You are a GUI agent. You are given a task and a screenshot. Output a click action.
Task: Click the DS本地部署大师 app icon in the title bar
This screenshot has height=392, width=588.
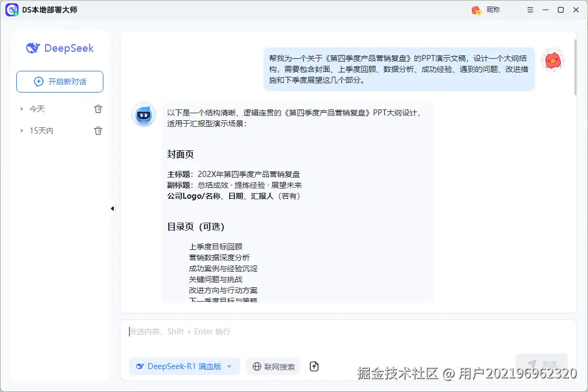[x=11, y=9]
